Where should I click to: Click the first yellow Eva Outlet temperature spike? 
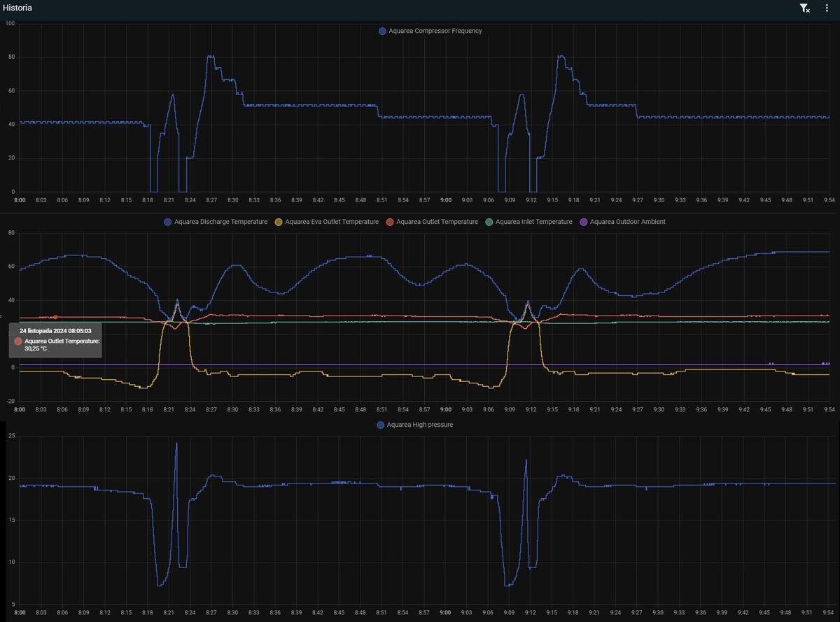pos(176,305)
